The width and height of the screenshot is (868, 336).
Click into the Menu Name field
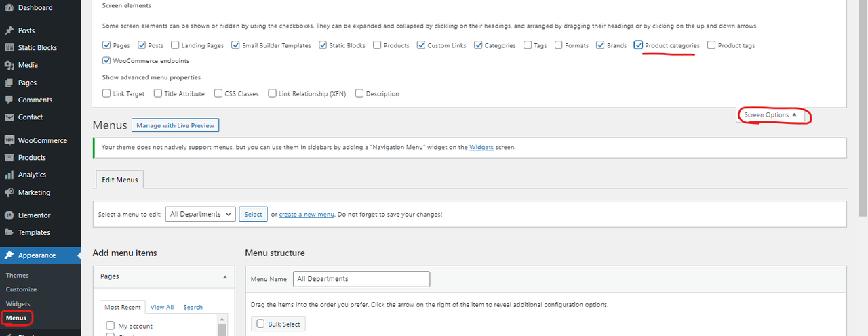coord(361,279)
